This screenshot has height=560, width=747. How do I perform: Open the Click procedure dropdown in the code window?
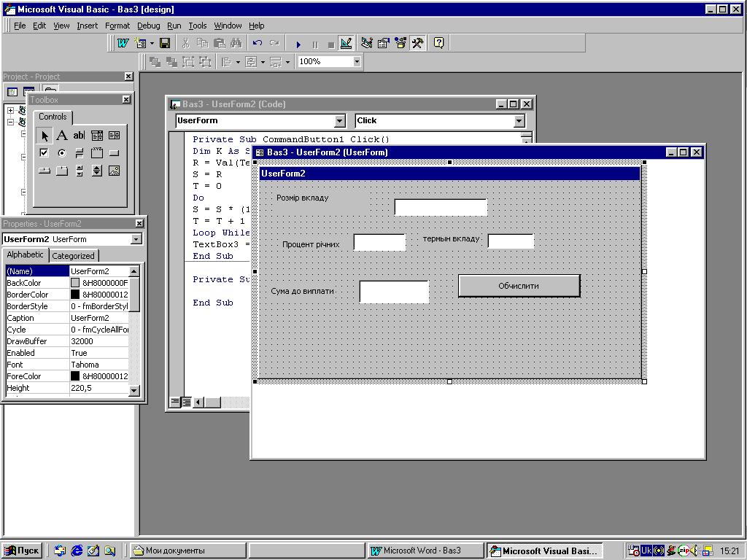(x=519, y=121)
